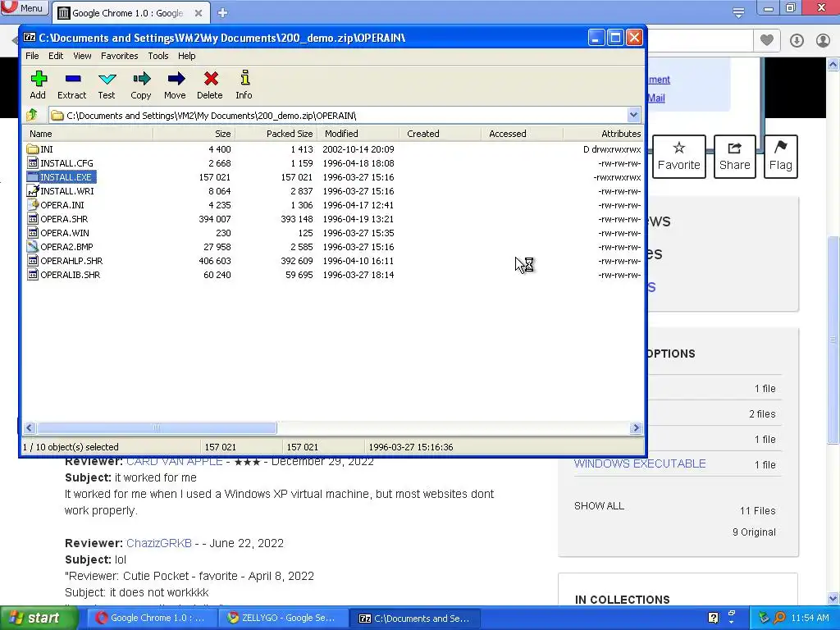840x630 pixels.
Task: Select the INSTALL.CFG file icon
Action: click(33, 163)
